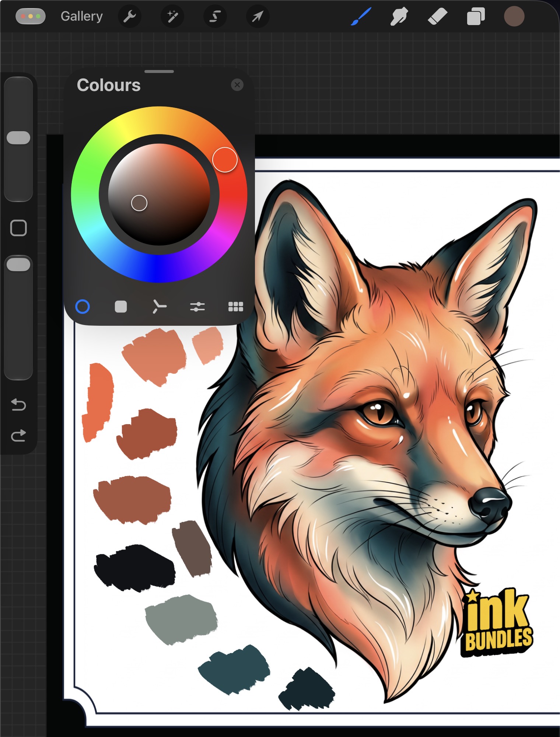Switch to Harmony colour picker tab
This screenshot has width=560, height=737.
tap(159, 307)
